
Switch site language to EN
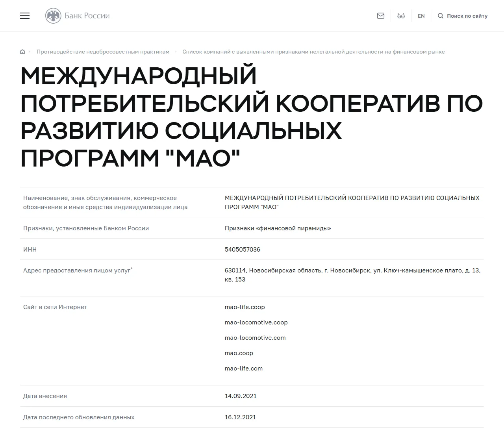(421, 16)
